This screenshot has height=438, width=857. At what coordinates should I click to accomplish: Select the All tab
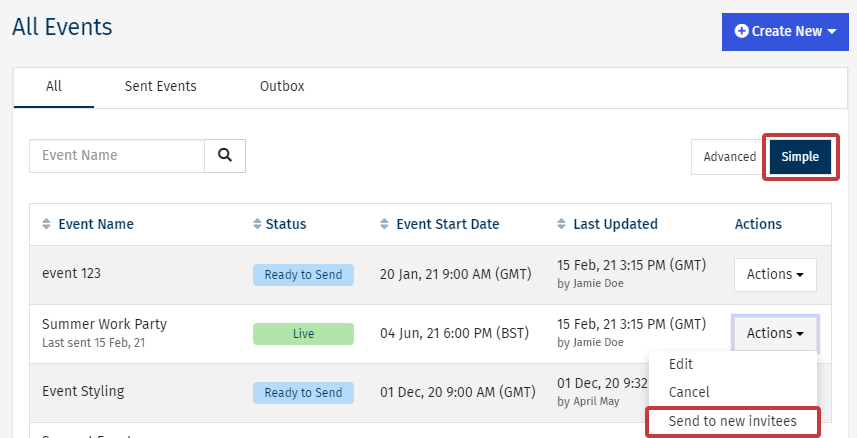(x=54, y=87)
